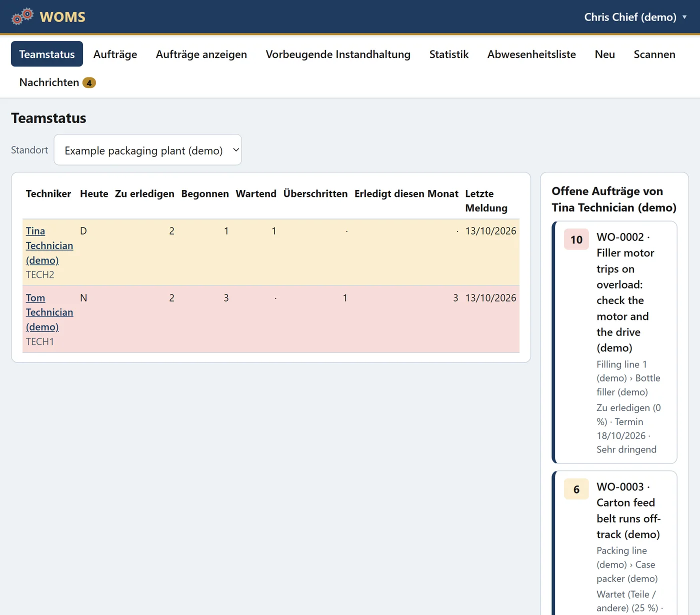The image size is (700, 615).
Task: Open Tina Technician (demo) link
Action: (49, 245)
